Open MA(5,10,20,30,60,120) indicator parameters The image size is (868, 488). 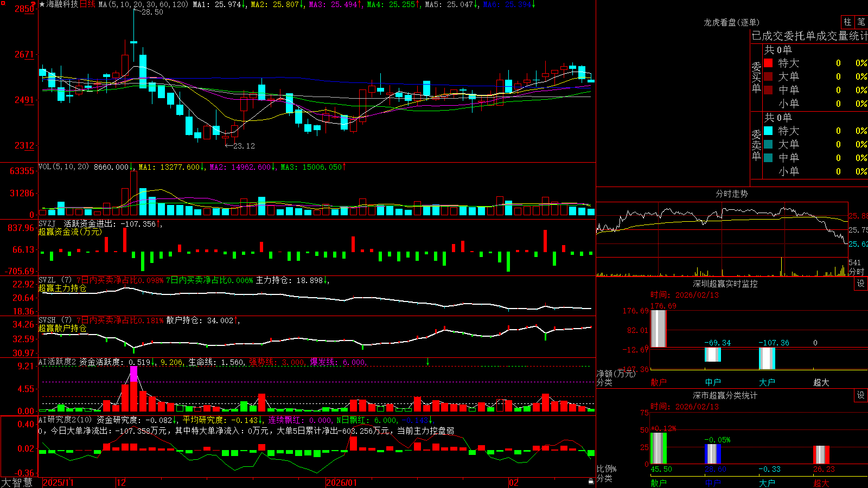143,4
